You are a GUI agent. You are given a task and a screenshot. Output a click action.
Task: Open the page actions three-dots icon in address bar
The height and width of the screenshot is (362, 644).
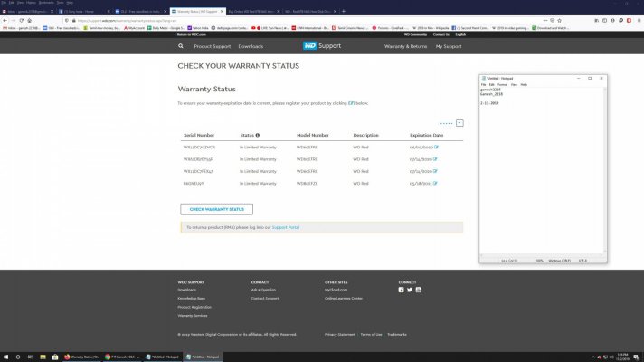tap(545, 20)
